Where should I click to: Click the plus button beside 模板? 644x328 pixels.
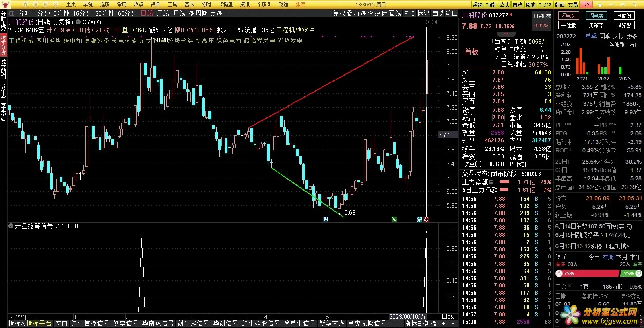(444, 323)
